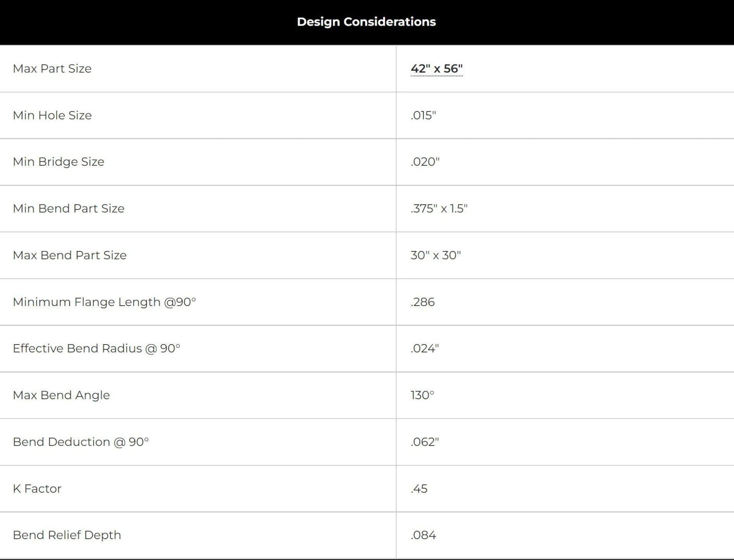Click the Min Hole Size row label

52,115
